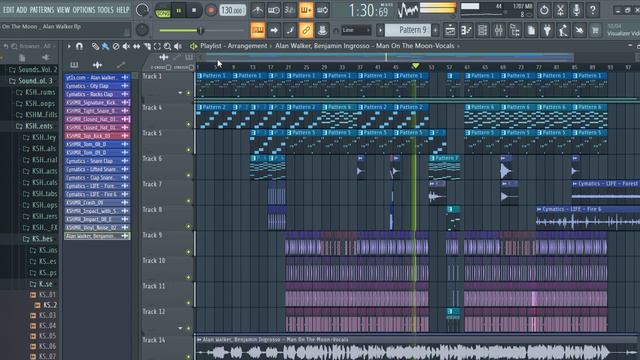This screenshot has width=640, height=360.
Task: Mute Track 9 using its green light
Action: point(189,252)
